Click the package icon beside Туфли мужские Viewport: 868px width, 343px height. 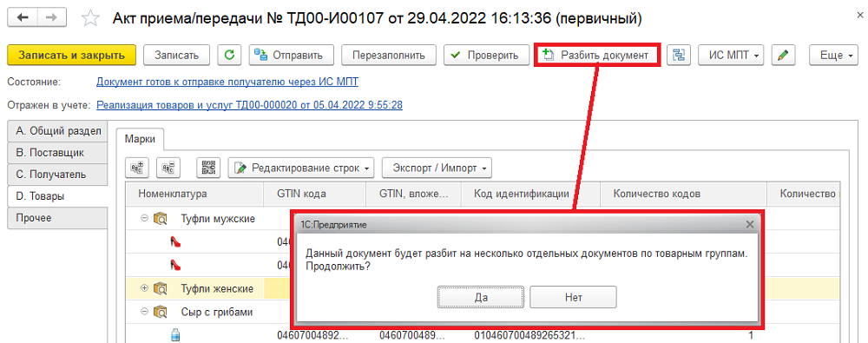(x=161, y=218)
